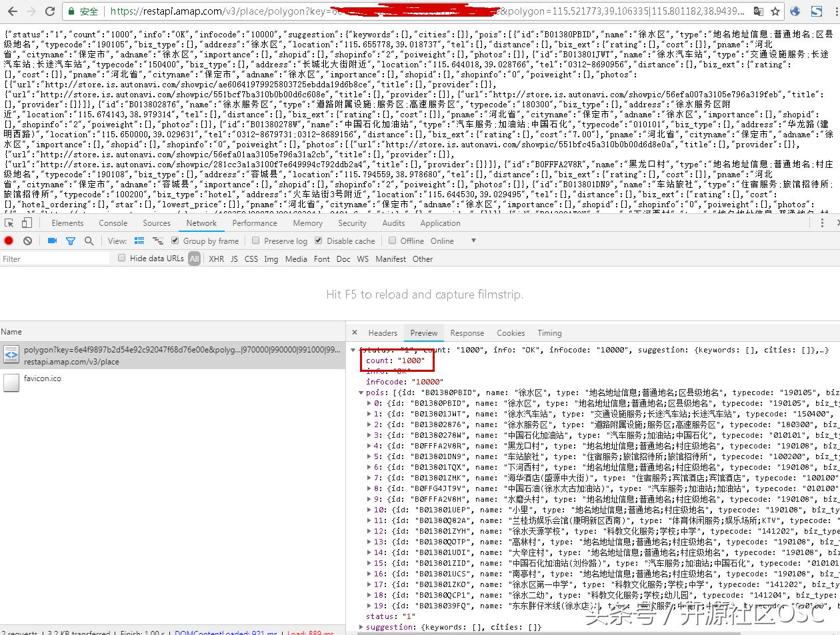Viewport: 840px width, 635px height.
Task: Expand pois item 3 B0138027BW
Action: point(369,435)
